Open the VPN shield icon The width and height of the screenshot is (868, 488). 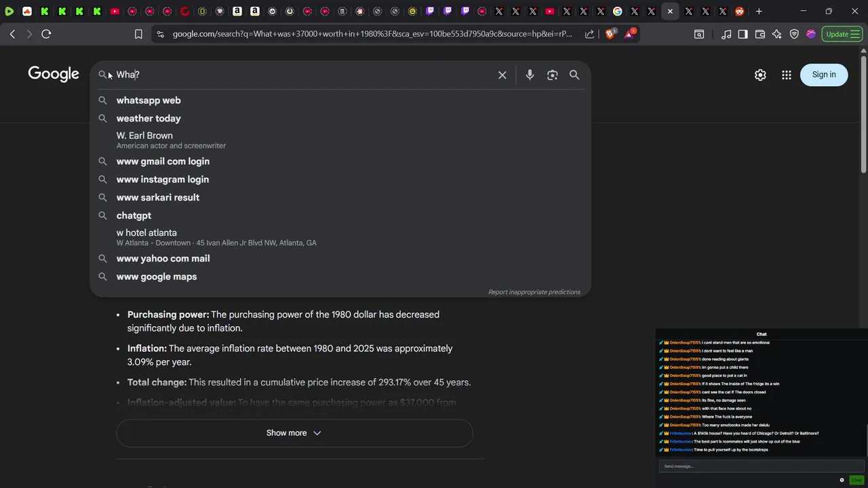tap(794, 34)
